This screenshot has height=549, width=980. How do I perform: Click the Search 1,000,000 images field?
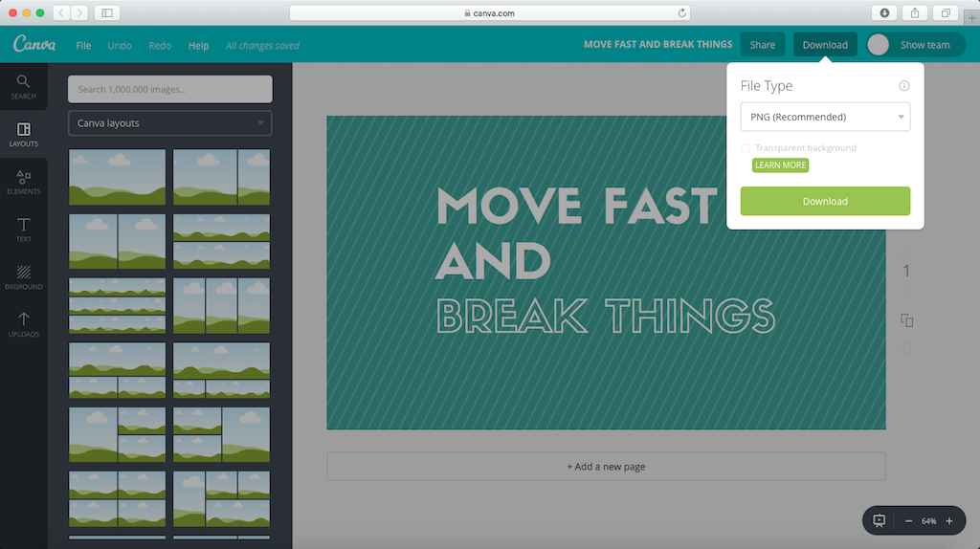170,89
